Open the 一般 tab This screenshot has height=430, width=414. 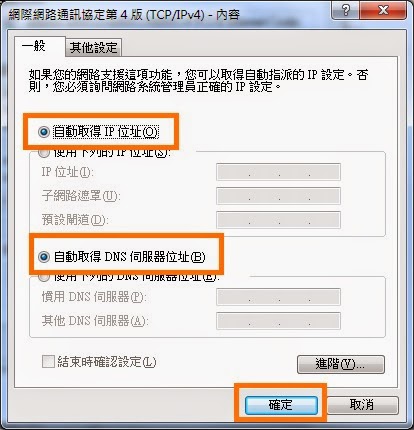(x=34, y=46)
